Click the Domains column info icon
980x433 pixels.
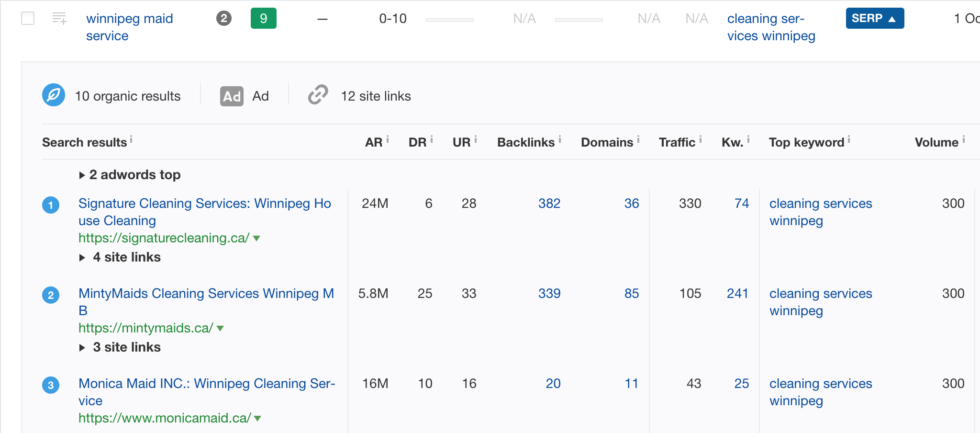(638, 140)
